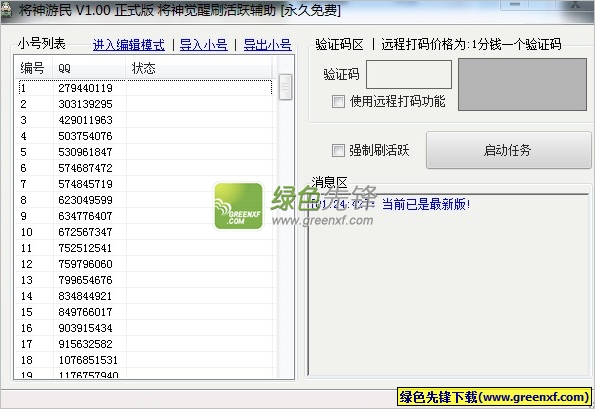Screen dimensions: 595x409
Task: Select row 5 with QQ 530961847
Action: click(145, 152)
